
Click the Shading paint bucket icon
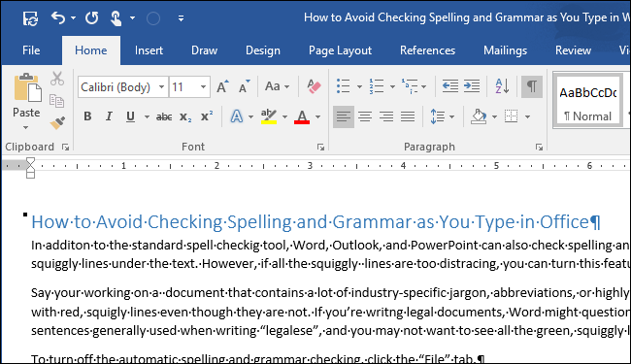click(479, 116)
